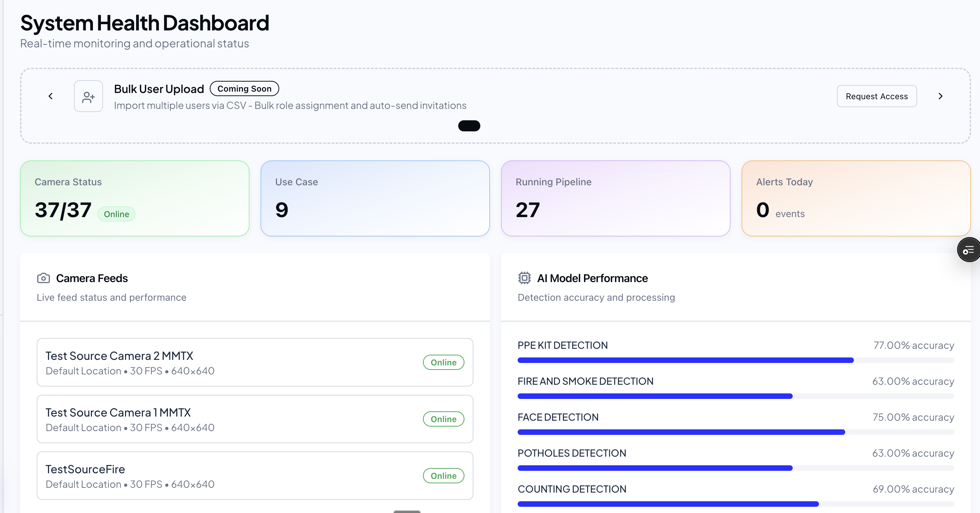Image resolution: width=980 pixels, height=513 pixels.
Task: Click the FACE DETECTION label
Action: click(x=558, y=417)
